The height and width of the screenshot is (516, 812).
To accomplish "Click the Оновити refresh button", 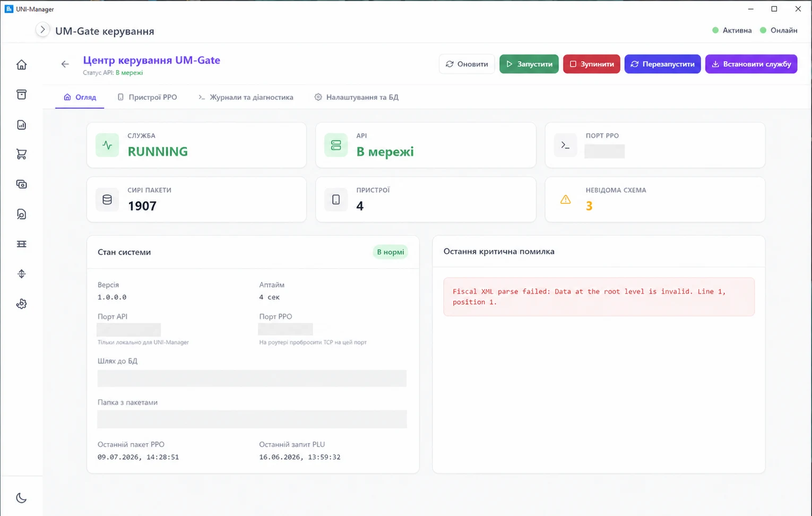I will pos(467,64).
